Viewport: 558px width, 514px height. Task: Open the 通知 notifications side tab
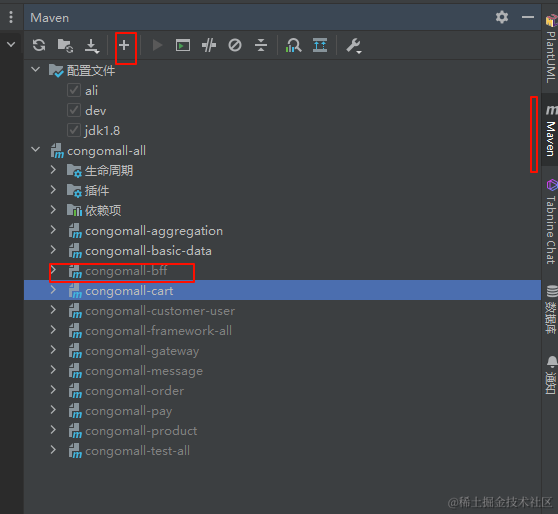point(551,374)
